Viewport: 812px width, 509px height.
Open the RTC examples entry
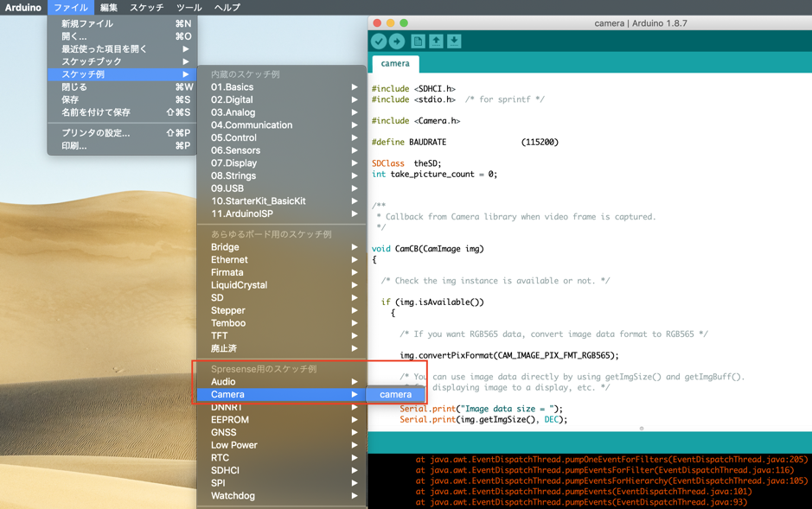tap(282, 458)
